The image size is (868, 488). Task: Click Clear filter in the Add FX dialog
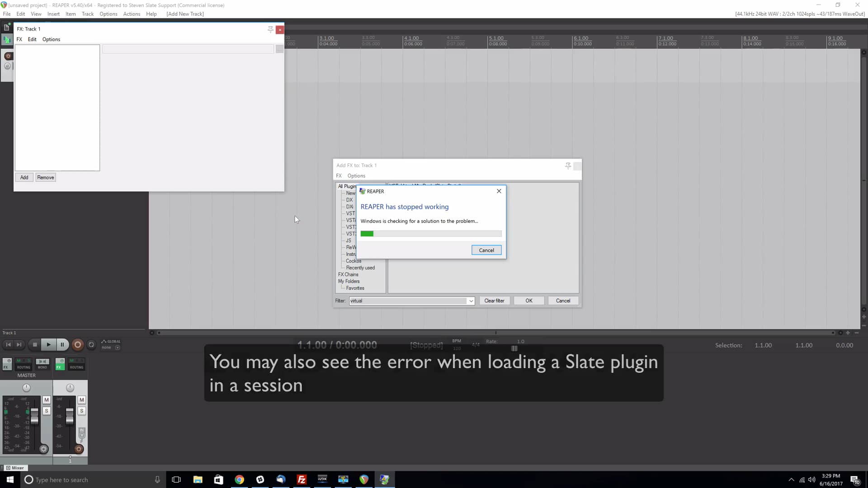tap(494, 300)
